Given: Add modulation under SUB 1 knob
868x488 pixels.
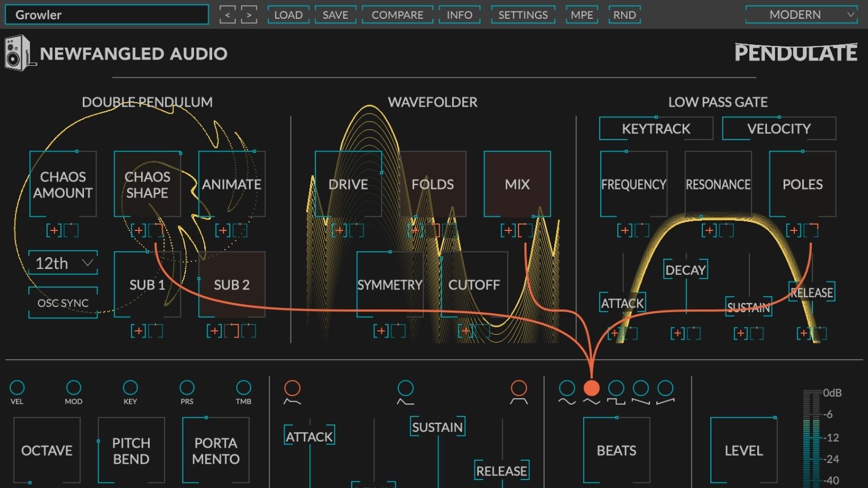Looking at the screenshot, I should click(138, 331).
